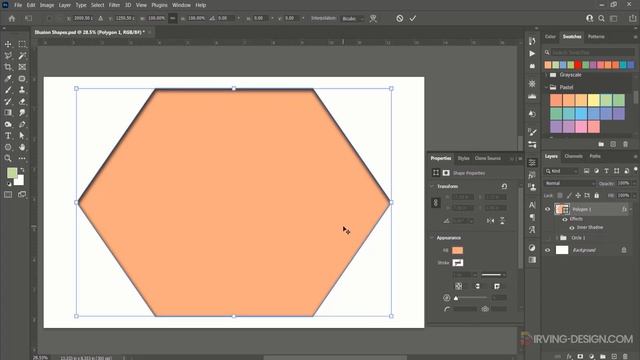
Task: Switch to the Styles tab
Action: pos(463,158)
